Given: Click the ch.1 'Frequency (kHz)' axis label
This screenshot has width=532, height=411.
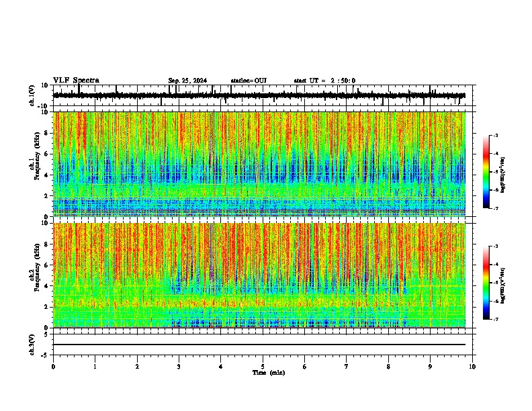Looking at the screenshot, I should [37, 156].
